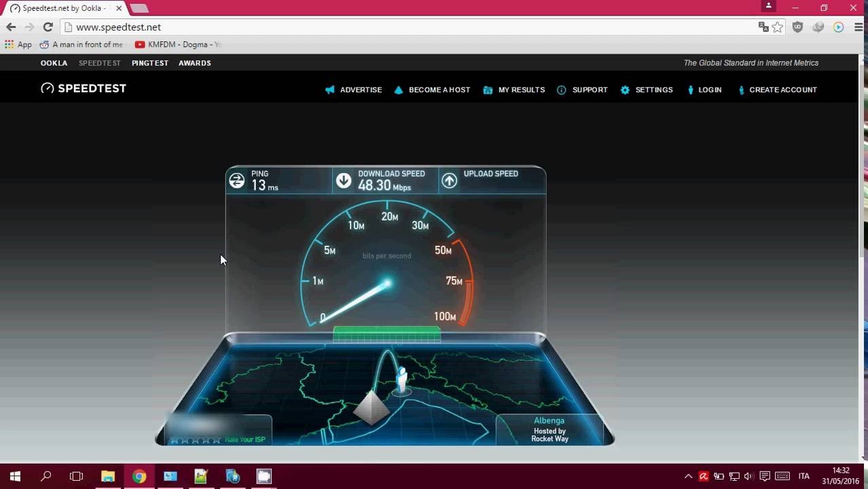Image resolution: width=868 pixels, height=489 pixels.
Task: Click the MY RESULTS icon
Action: [x=488, y=90]
